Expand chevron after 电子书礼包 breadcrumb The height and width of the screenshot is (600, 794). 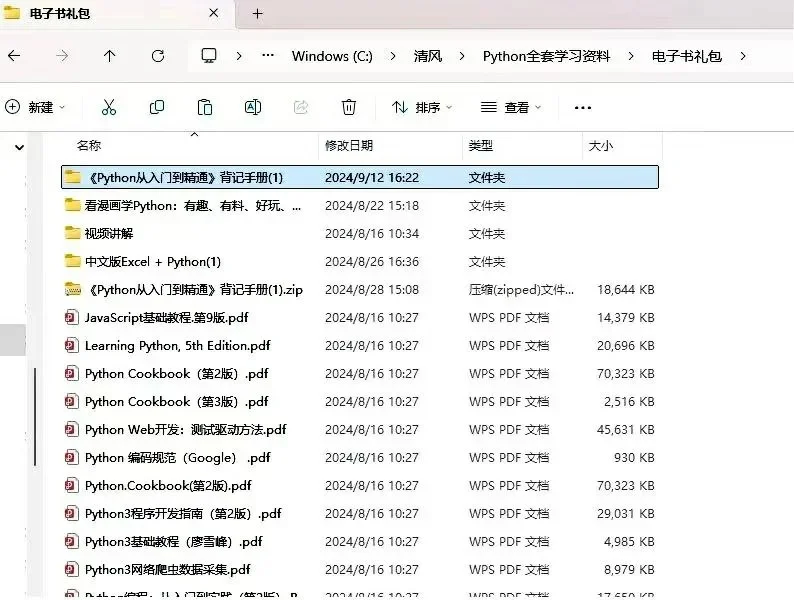[x=743, y=56]
